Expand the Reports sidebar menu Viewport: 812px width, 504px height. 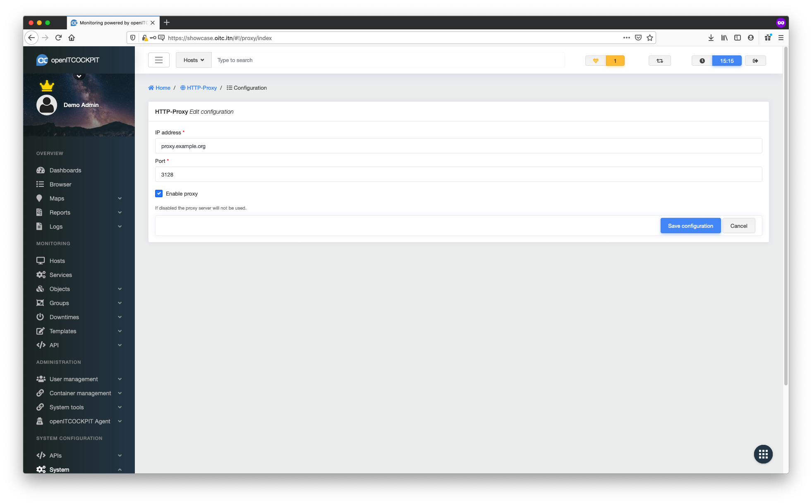[x=79, y=213]
